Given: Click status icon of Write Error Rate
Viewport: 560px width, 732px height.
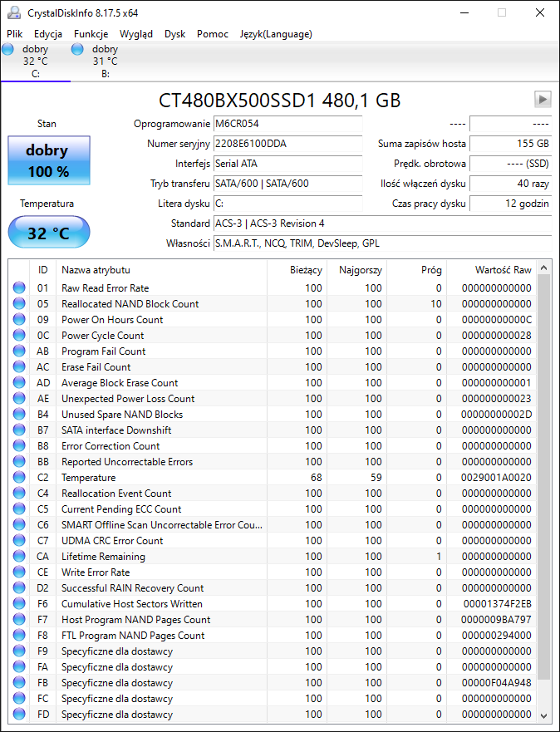Looking at the screenshot, I should point(19,572).
